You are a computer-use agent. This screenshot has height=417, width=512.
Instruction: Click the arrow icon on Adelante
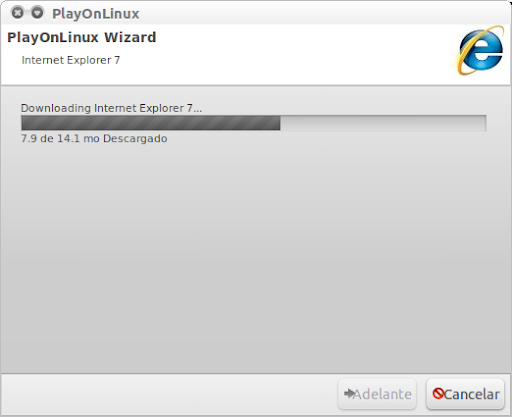pos(349,394)
